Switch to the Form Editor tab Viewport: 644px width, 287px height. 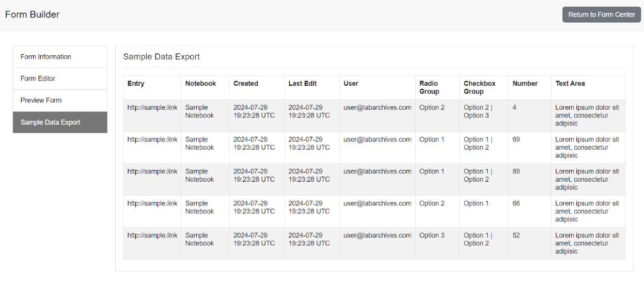point(38,78)
